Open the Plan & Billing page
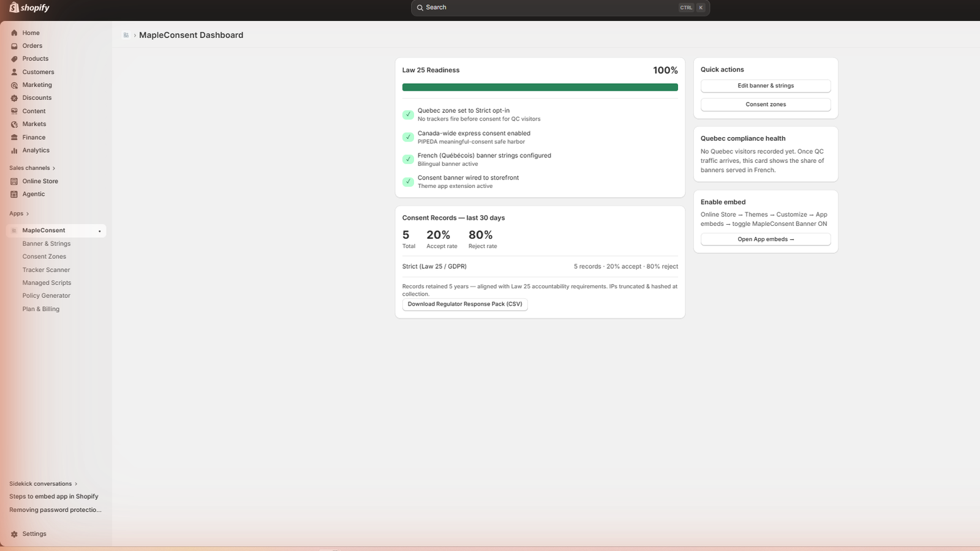980x551 pixels. pos(41,309)
